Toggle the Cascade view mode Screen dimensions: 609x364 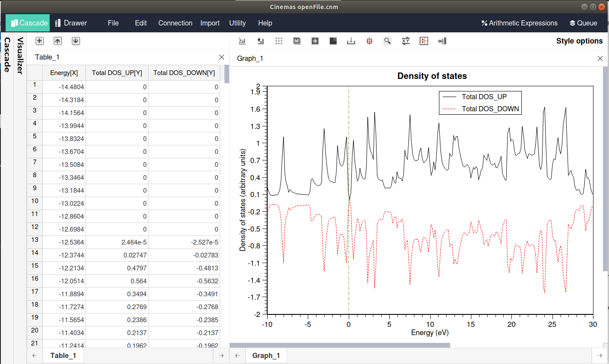tap(28, 23)
